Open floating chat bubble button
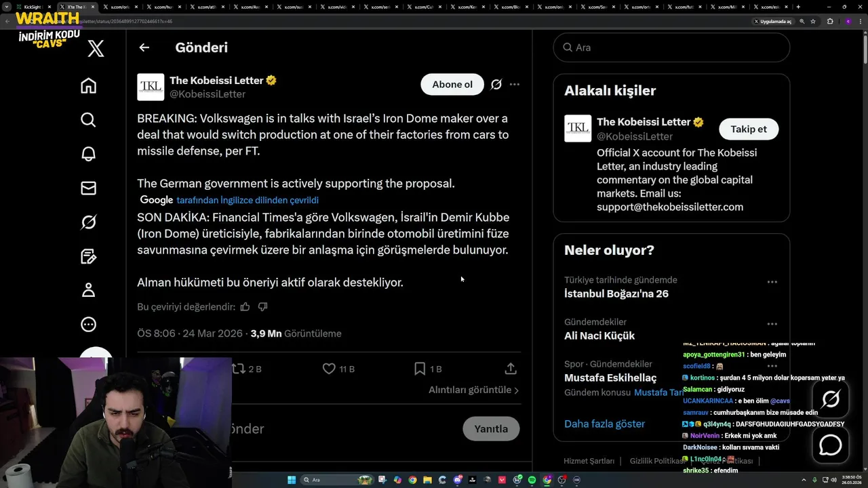This screenshot has width=868, height=488. coord(831,445)
